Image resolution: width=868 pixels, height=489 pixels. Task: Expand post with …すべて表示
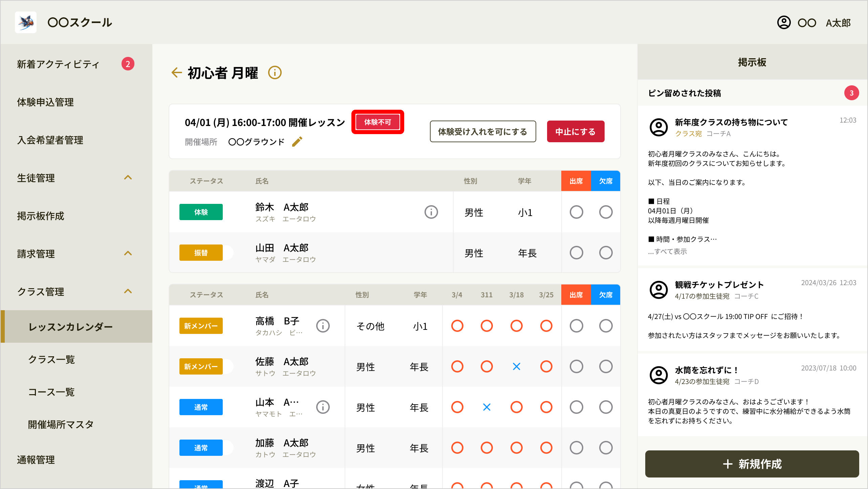click(x=667, y=251)
